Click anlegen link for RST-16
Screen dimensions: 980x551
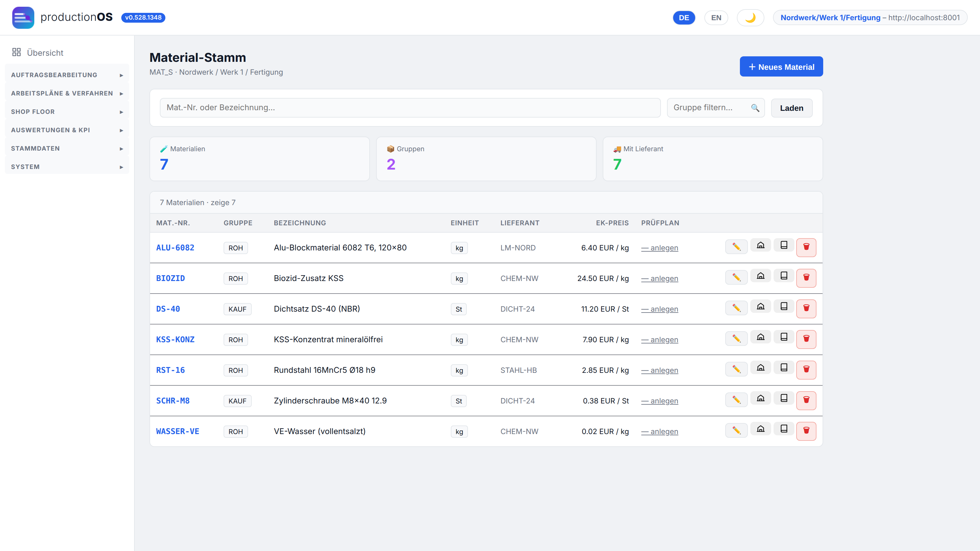click(x=659, y=370)
